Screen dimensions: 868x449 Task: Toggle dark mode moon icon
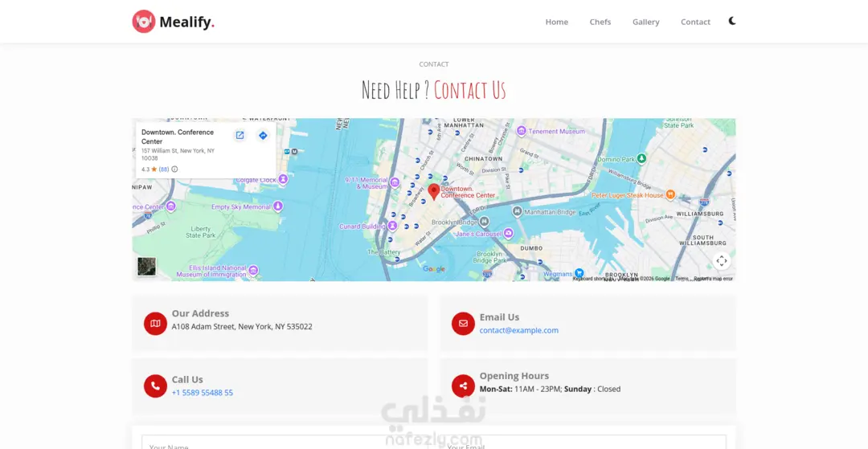(732, 21)
